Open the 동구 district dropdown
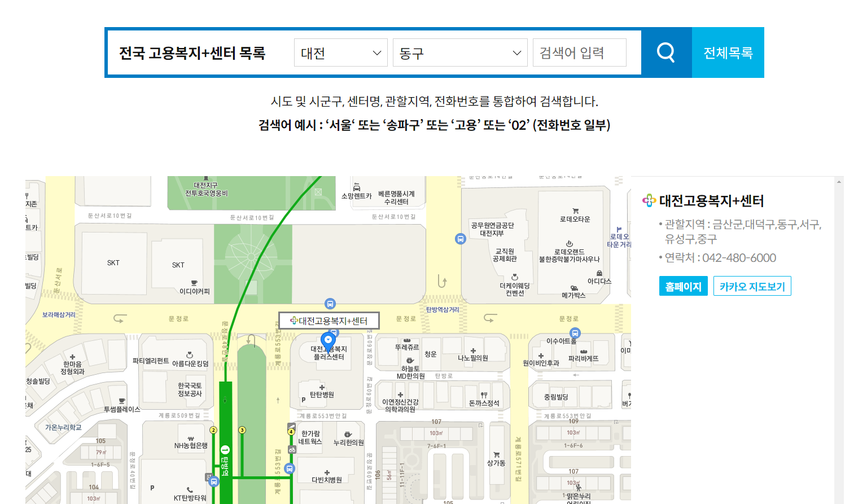The height and width of the screenshot is (504, 867). (460, 52)
